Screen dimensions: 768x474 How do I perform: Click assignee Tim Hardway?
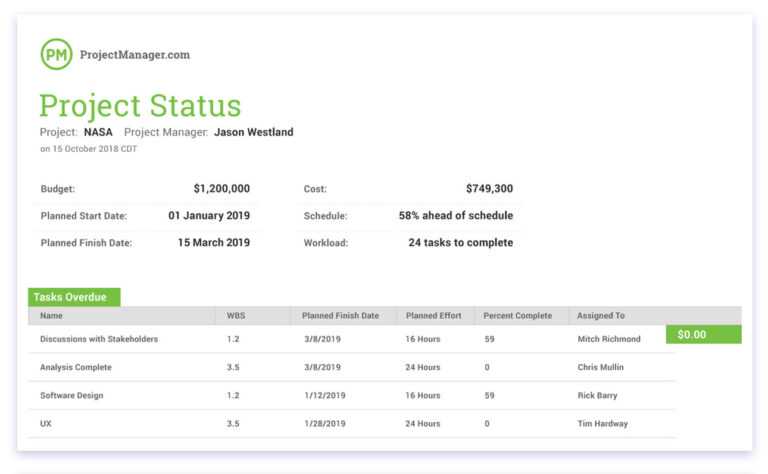(x=603, y=423)
